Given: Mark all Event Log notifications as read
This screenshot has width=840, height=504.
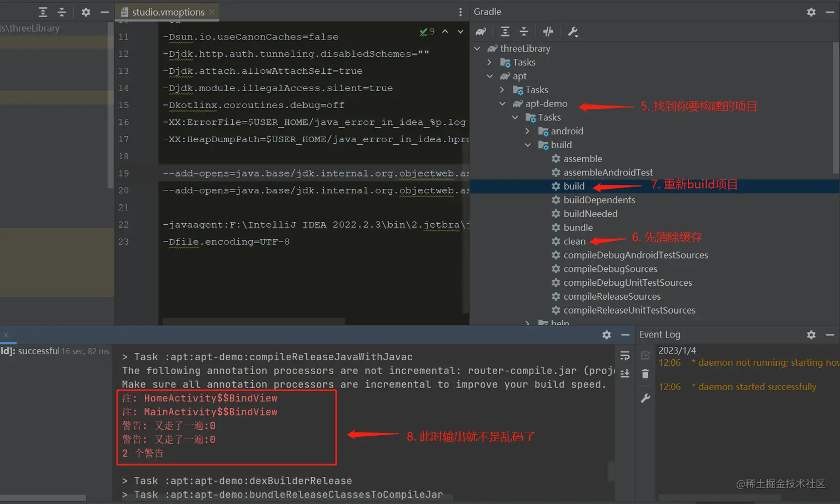Looking at the screenshot, I should [x=646, y=355].
